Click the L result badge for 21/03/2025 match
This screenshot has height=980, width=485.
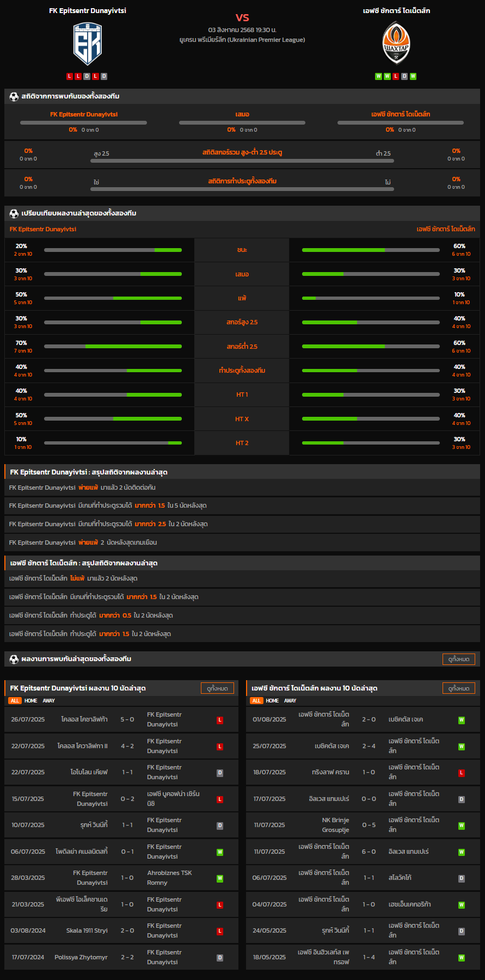coord(220,905)
